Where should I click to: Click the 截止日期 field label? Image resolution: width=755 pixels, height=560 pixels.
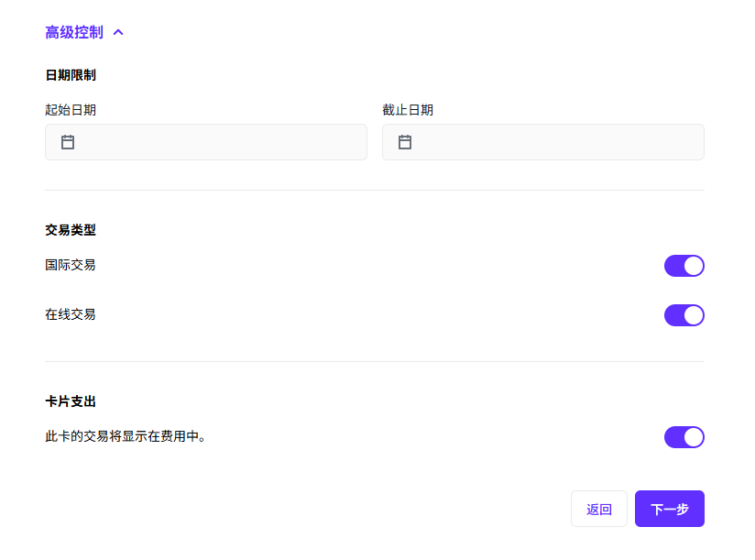408,110
